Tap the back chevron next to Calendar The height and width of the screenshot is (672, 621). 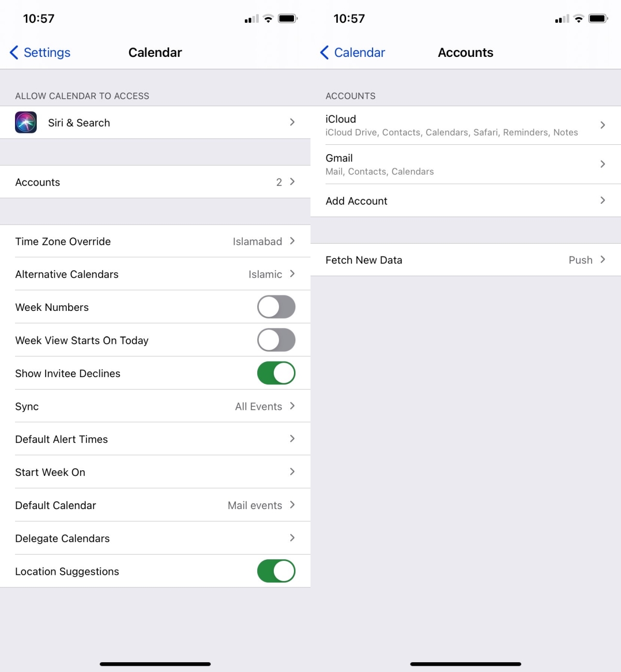point(324,52)
